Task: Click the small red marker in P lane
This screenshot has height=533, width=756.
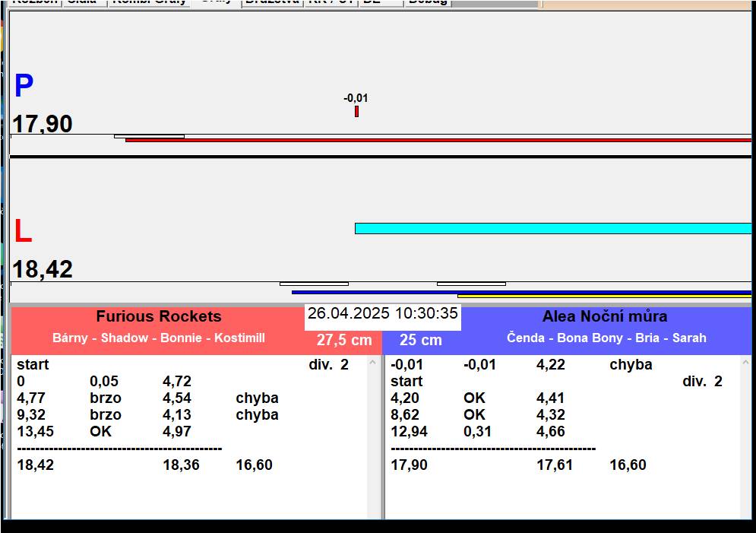Action: (x=356, y=112)
